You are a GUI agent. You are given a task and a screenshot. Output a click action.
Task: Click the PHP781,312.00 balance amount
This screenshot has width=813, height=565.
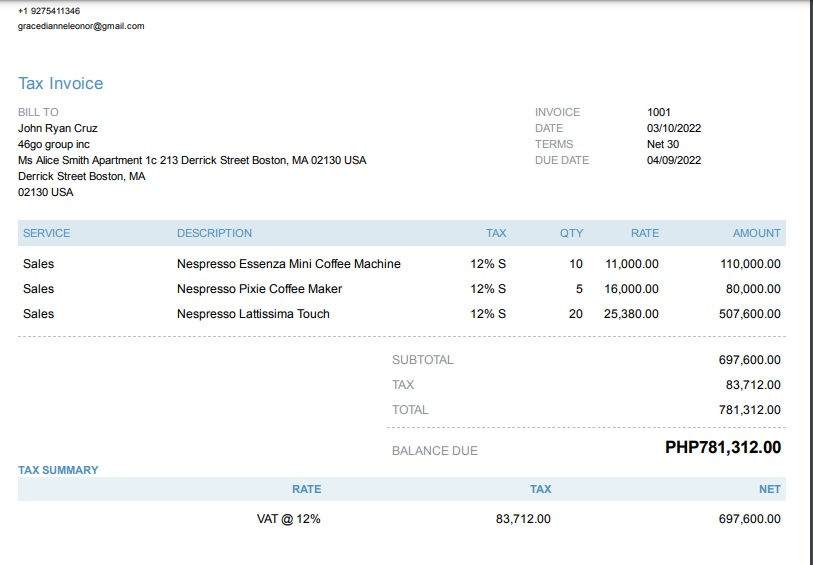(x=723, y=447)
